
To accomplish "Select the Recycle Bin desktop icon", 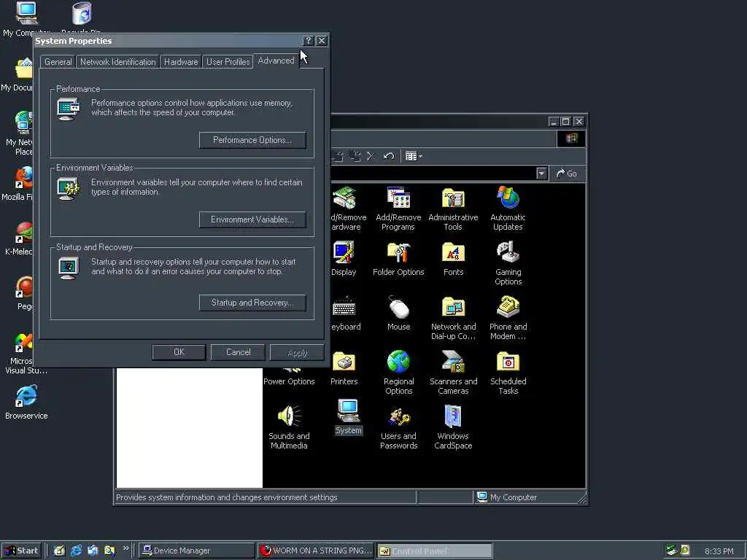I will pos(82,18).
